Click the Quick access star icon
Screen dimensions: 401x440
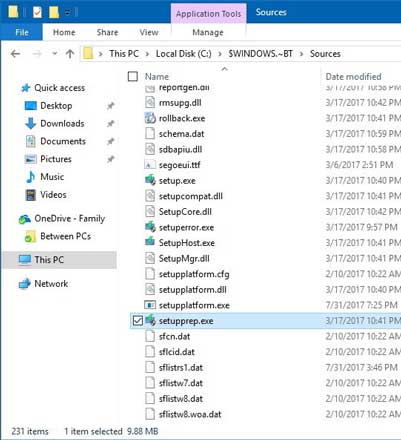26,88
